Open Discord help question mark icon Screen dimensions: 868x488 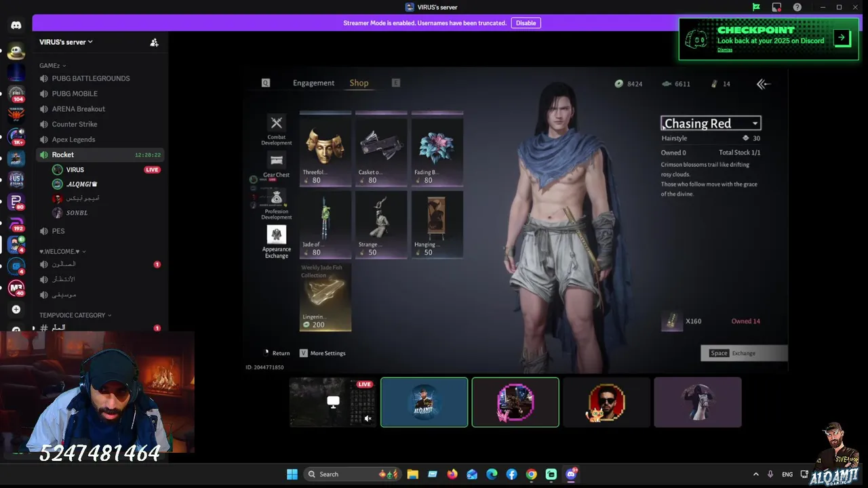797,7
